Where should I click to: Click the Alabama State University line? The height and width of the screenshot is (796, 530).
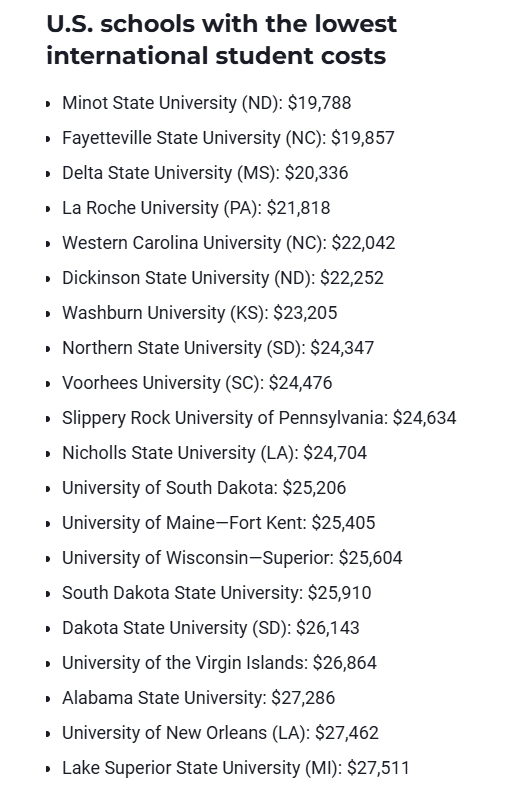[198, 699]
